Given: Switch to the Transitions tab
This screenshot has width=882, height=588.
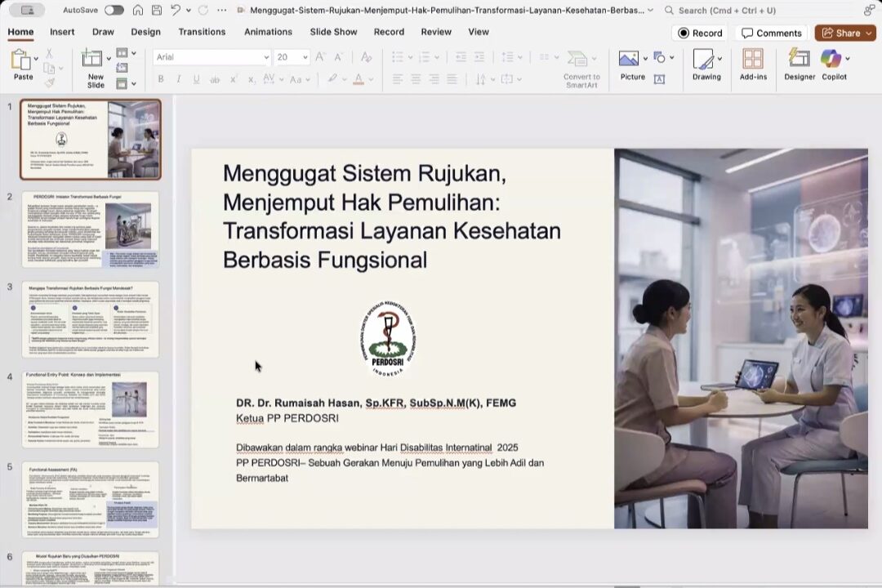Looking at the screenshot, I should click(202, 32).
